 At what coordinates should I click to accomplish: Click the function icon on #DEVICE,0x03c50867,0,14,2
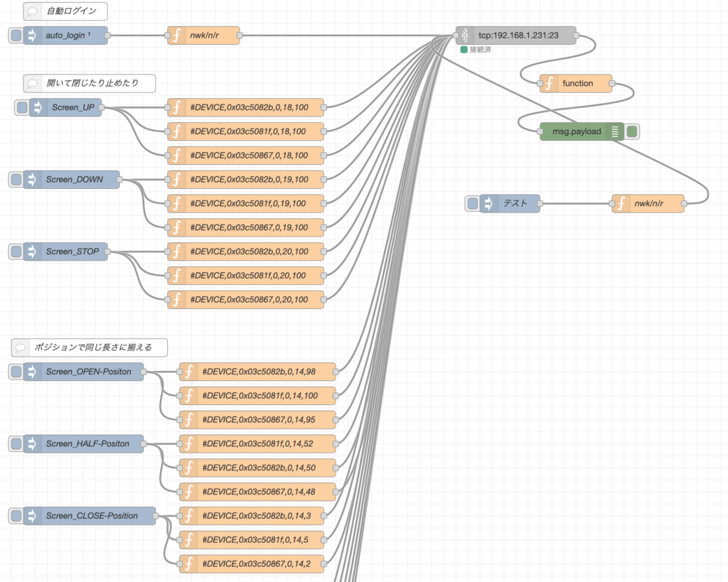(188, 564)
